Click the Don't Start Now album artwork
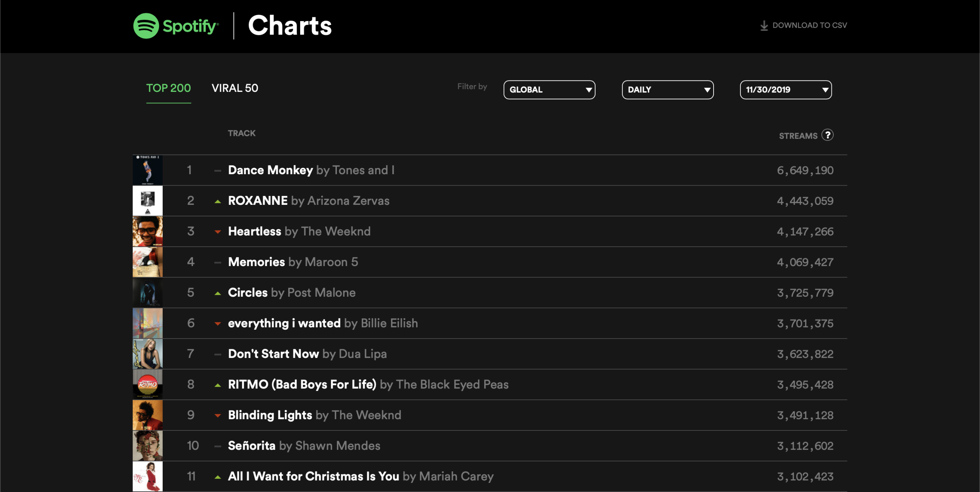Viewport: 980px width, 492px height. 147,354
